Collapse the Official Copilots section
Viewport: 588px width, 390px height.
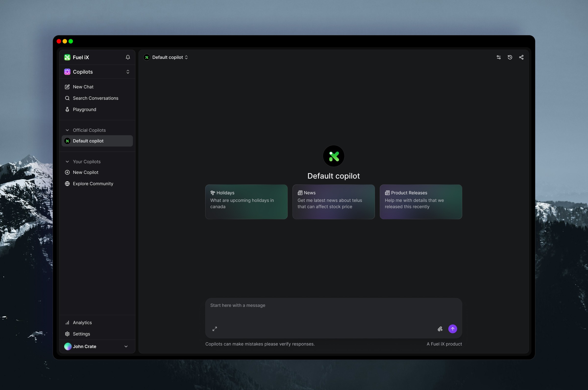(67, 130)
